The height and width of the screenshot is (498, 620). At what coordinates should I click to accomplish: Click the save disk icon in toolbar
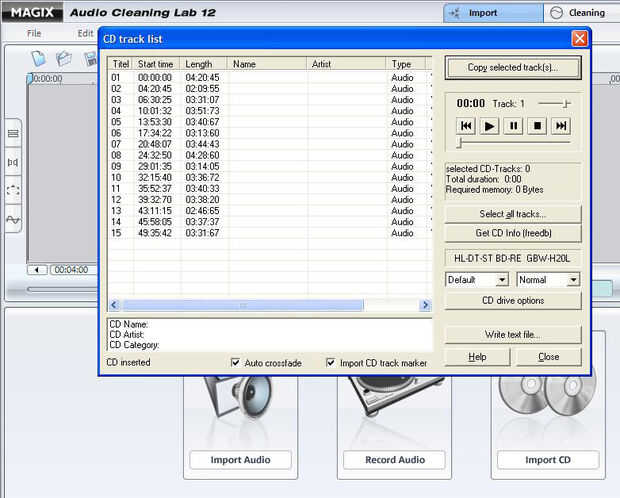(x=91, y=59)
